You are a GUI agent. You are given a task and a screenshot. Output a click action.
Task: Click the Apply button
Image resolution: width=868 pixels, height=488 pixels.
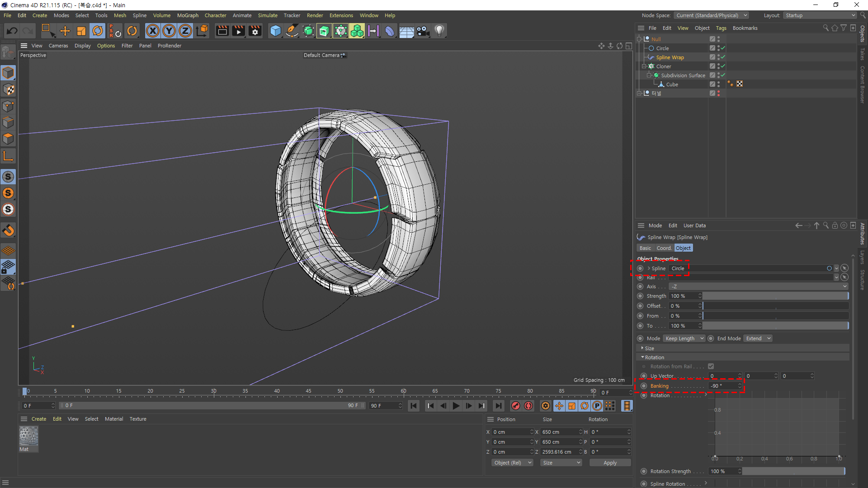[x=610, y=463]
